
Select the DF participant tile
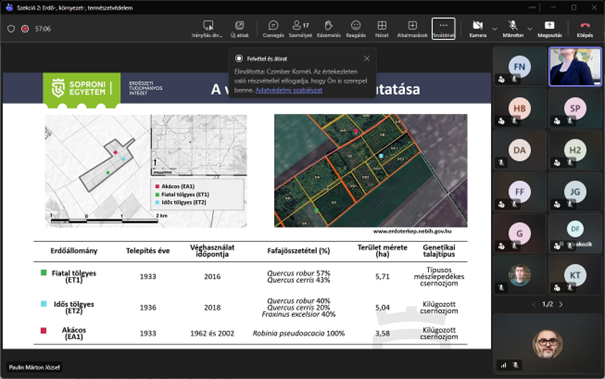pos(575,233)
